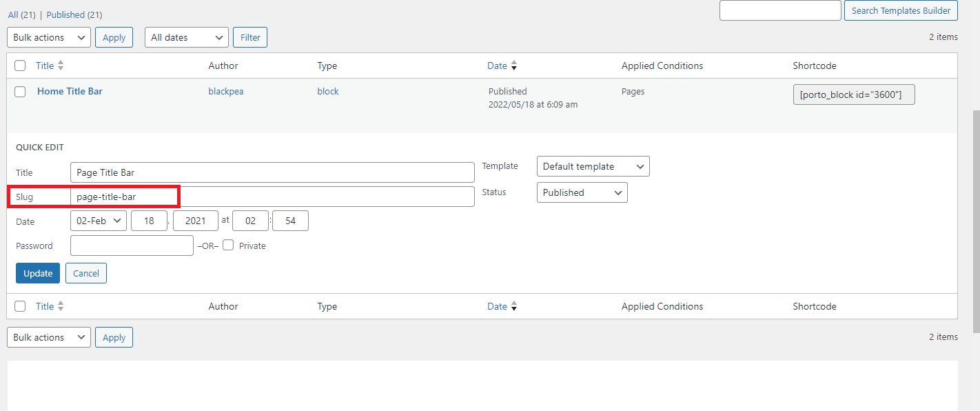
Task: Cancel the quick edit
Action: tap(86, 273)
